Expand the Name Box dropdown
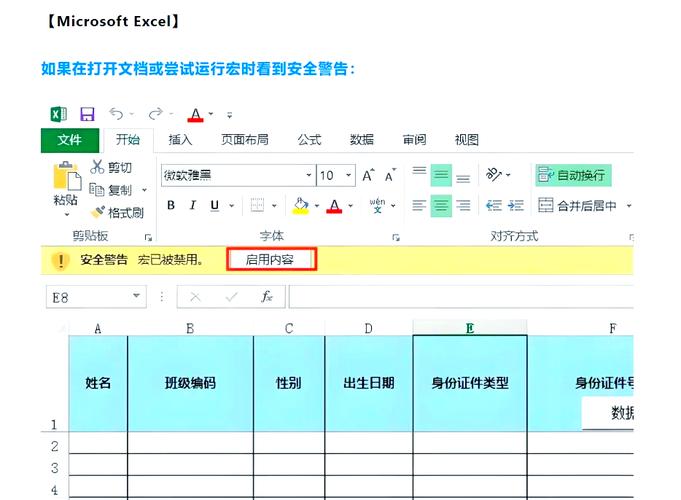Screen dimensions: 681x500 coord(136,296)
